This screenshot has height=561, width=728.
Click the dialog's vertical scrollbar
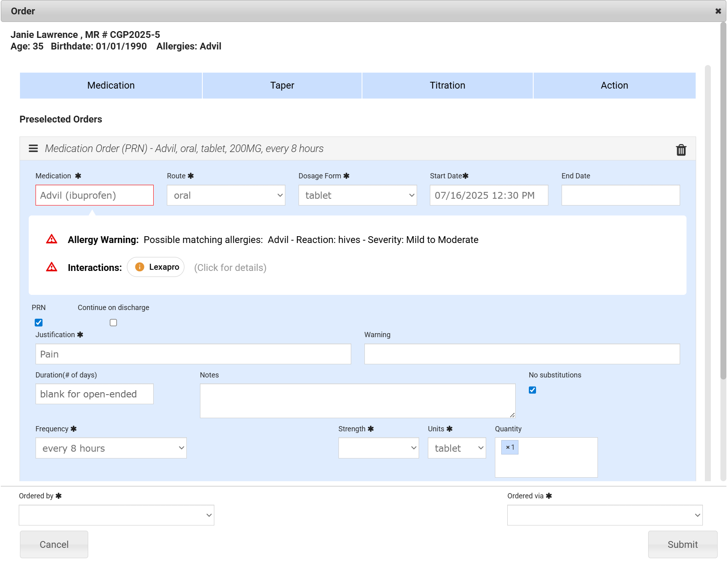[723, 200]
